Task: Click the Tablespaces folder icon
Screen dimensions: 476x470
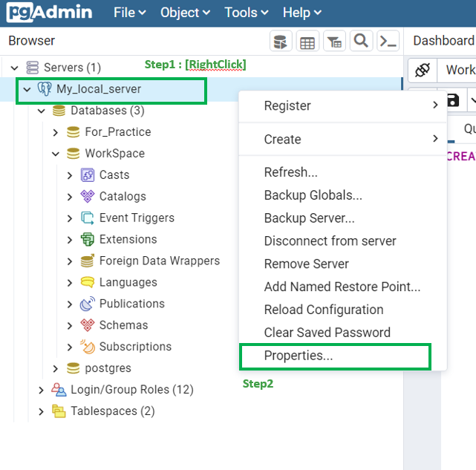Action: coord(59,411)
